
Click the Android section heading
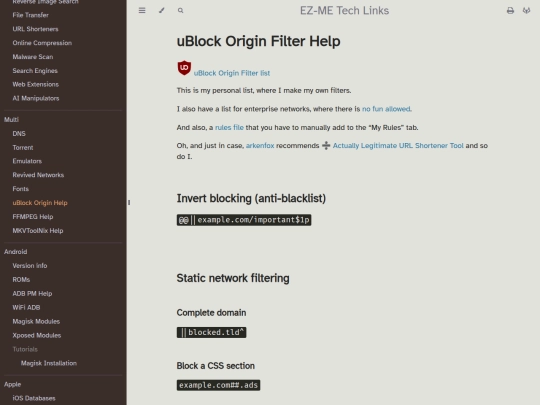(15, 252)
